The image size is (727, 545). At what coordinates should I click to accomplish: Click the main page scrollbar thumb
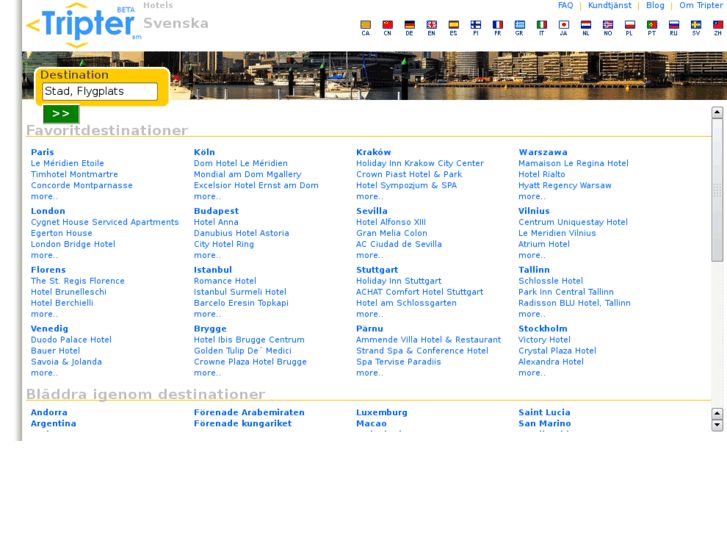point(717,190)
